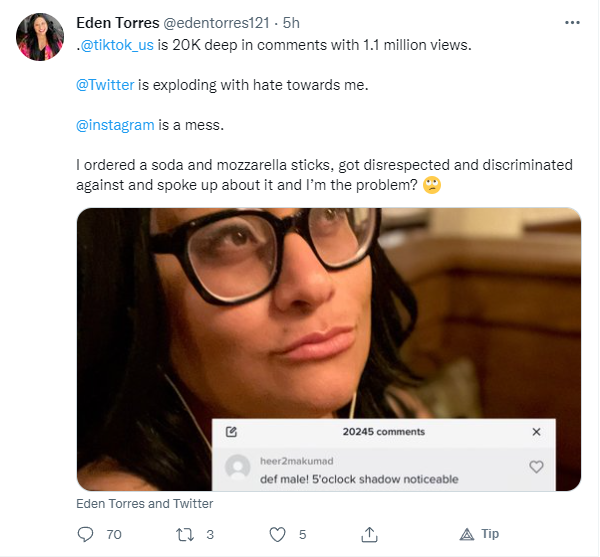Click the Eden Torres and Twitter caption
Image resolution: width=600 pixels, height=557 pixels.
pos(145,504)
